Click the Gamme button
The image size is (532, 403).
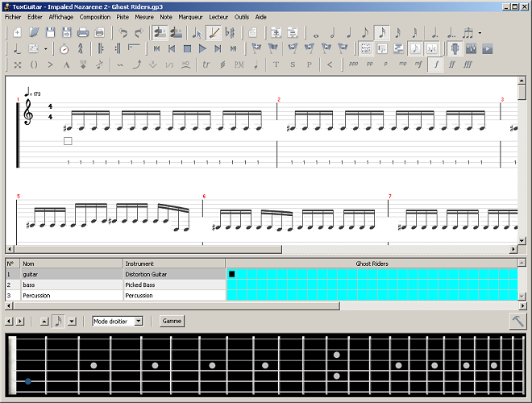[x=172, y=321]
